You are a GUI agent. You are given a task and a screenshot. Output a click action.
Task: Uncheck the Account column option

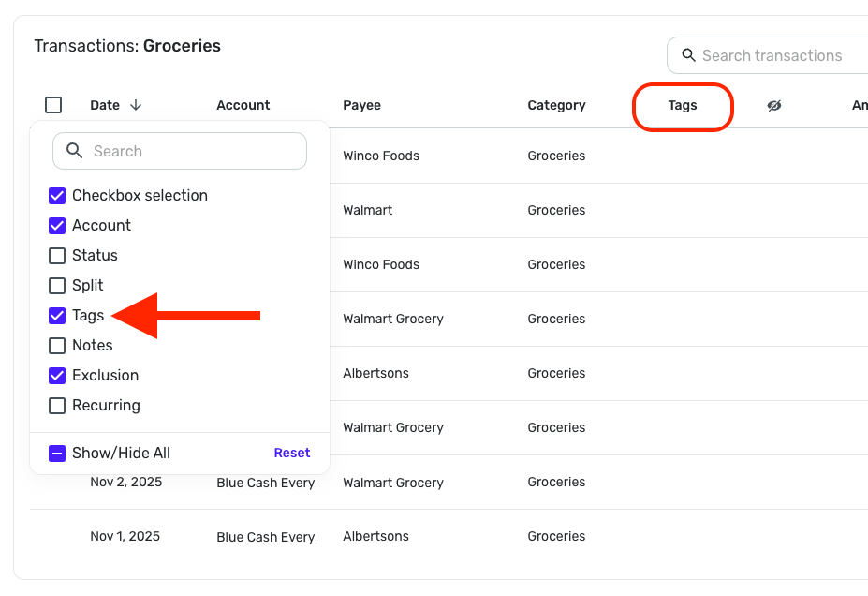click(57, 226)
